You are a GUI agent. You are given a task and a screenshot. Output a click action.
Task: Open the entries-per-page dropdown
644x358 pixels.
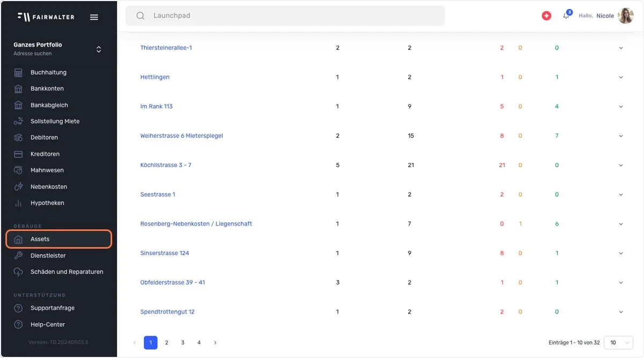[619, 342]
